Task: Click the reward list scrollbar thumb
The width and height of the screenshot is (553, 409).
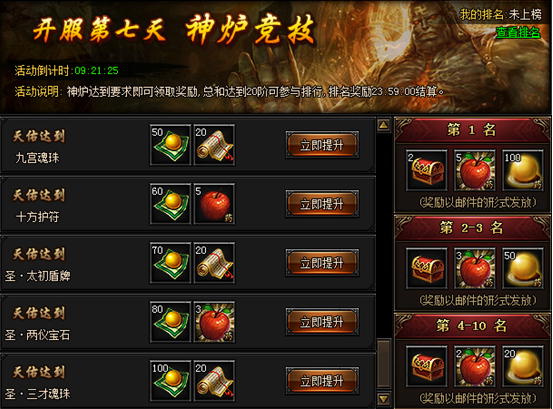Action: click(x=384, y=363)
